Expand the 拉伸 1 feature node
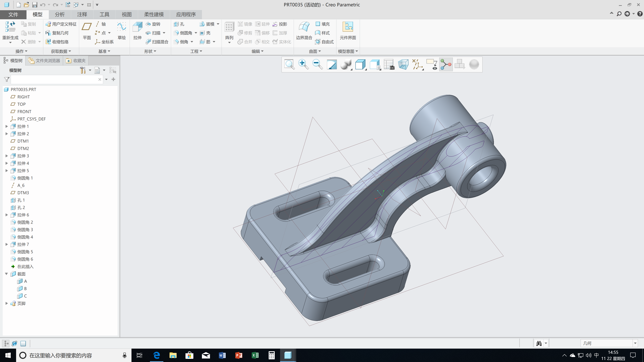The image size is (644, 362). [x=7, y=126]
